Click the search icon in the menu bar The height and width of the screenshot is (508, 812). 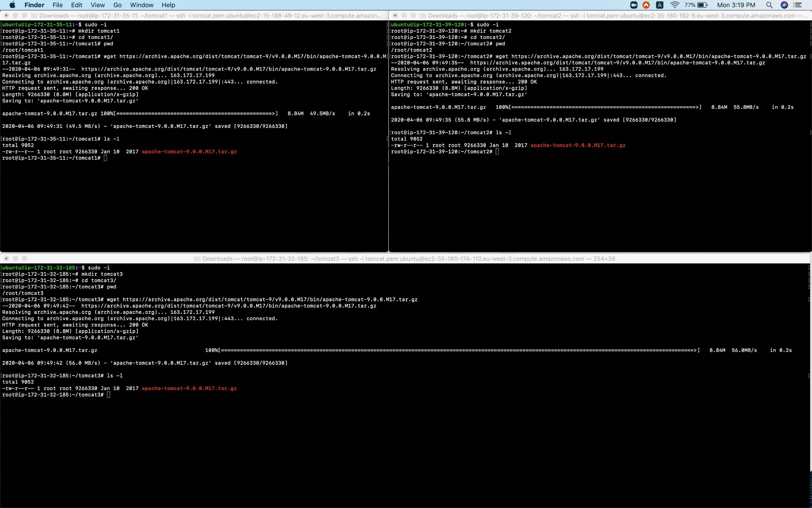(x=769, y=5)
